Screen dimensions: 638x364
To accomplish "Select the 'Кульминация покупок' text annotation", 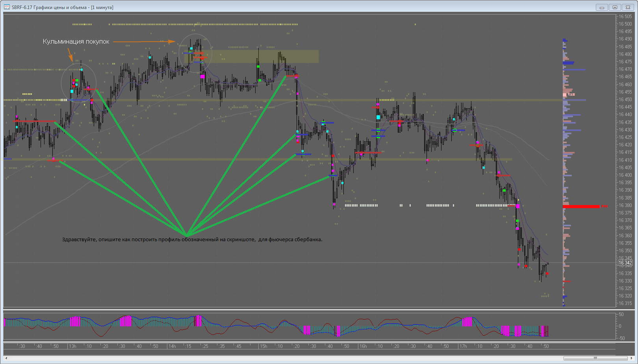I will (76, 42).
